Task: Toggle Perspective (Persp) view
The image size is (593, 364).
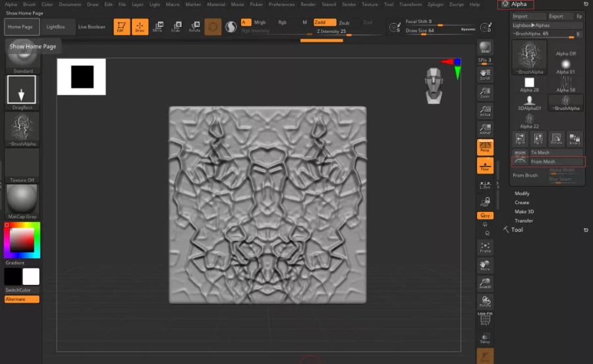Action: 485,147
